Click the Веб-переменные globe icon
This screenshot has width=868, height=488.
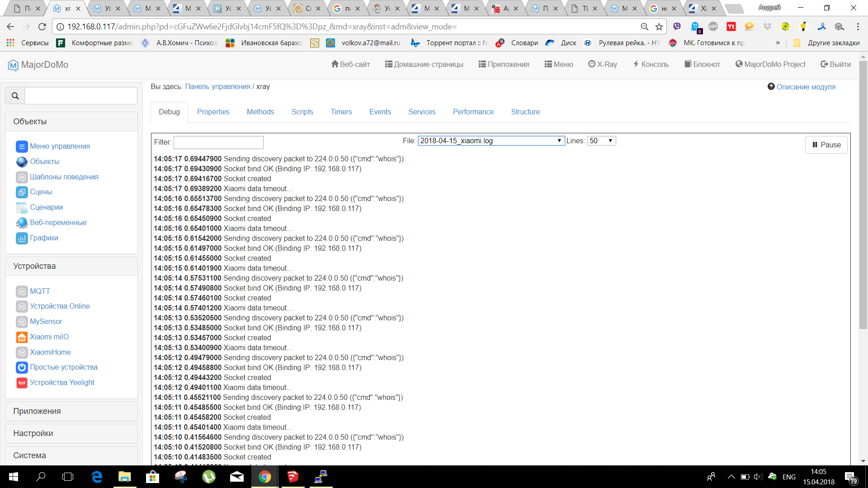(x=22, y=223)
